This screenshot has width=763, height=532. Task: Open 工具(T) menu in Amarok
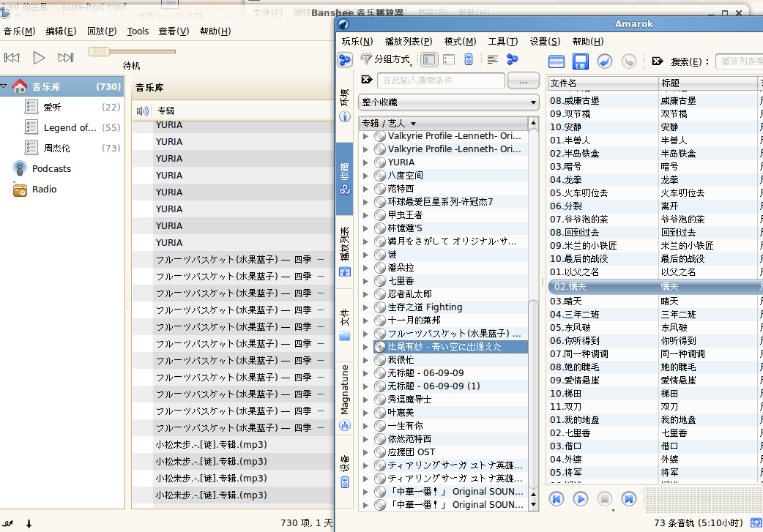[x=502, y=42]
